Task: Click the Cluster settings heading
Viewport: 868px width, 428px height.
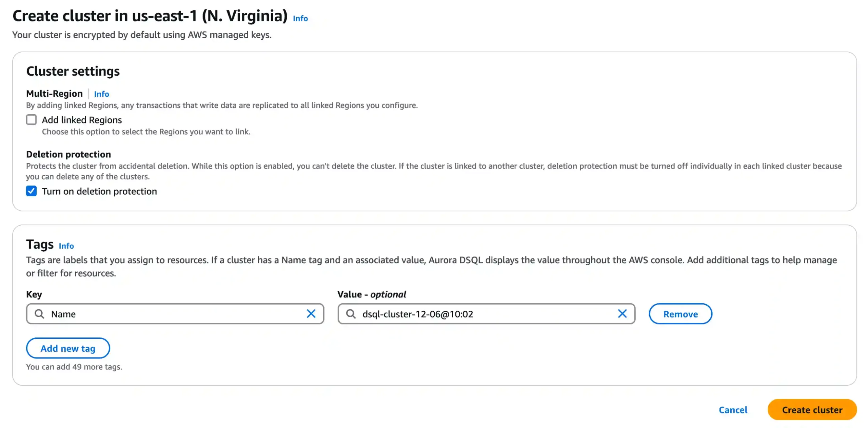Action: click(x=73, y=71)
